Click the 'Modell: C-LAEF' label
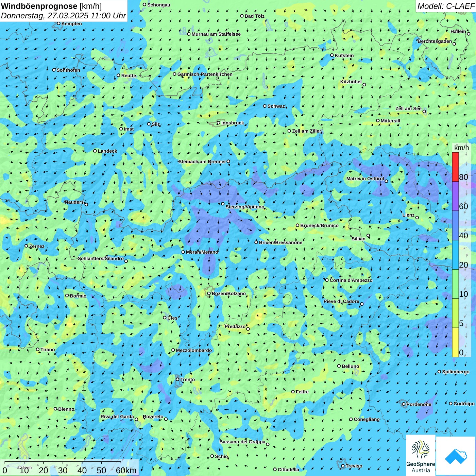 pos(446,6)
